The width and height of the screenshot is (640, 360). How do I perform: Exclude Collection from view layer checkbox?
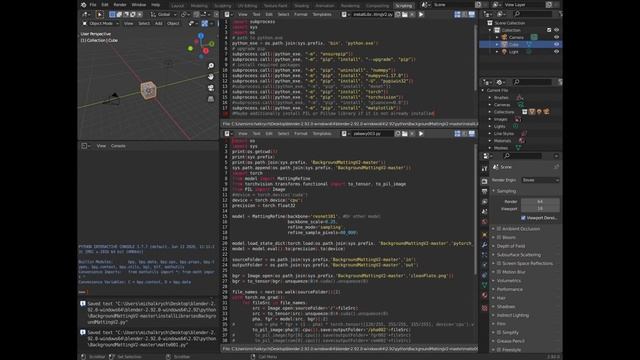coord(549,30)
